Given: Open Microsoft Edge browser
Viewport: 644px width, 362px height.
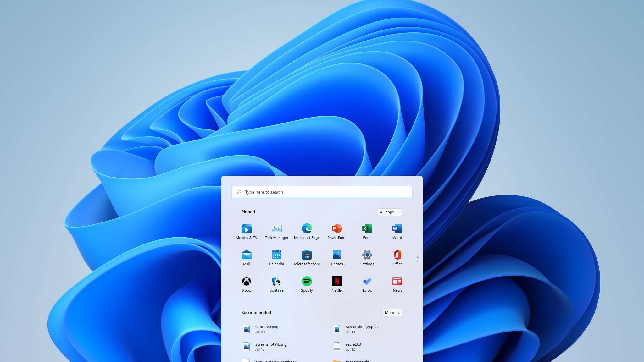Looking at the screenshot, I should 307,232.
